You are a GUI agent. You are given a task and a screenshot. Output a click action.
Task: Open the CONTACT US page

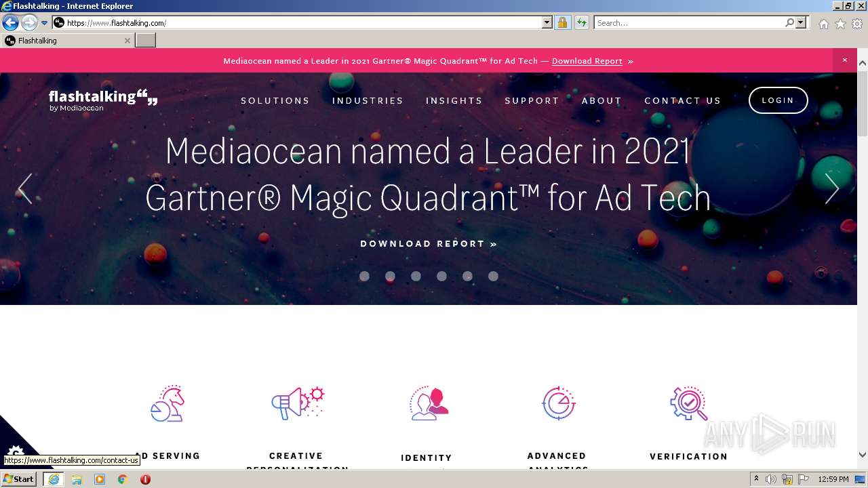[682, 100]
